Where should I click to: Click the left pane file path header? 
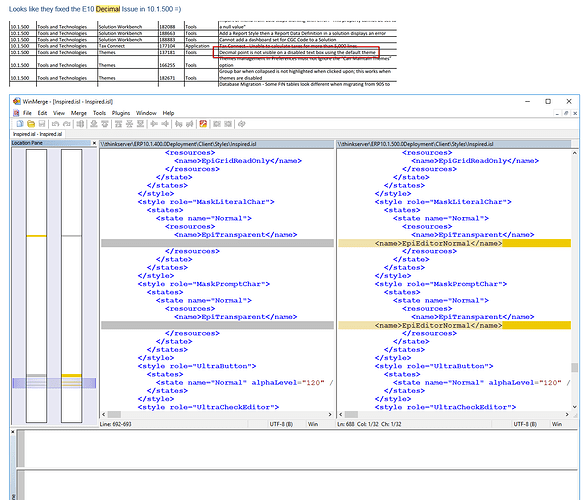coord(217,144)
